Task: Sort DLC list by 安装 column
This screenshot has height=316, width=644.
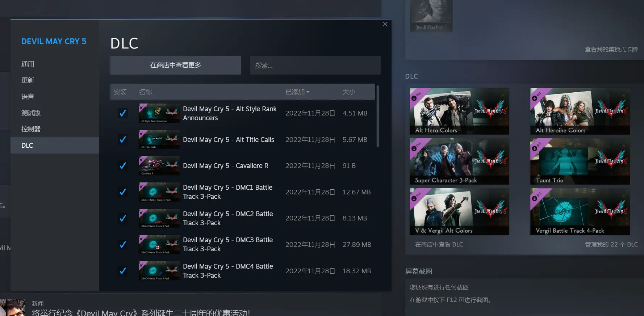Action: tap(120, 92)
